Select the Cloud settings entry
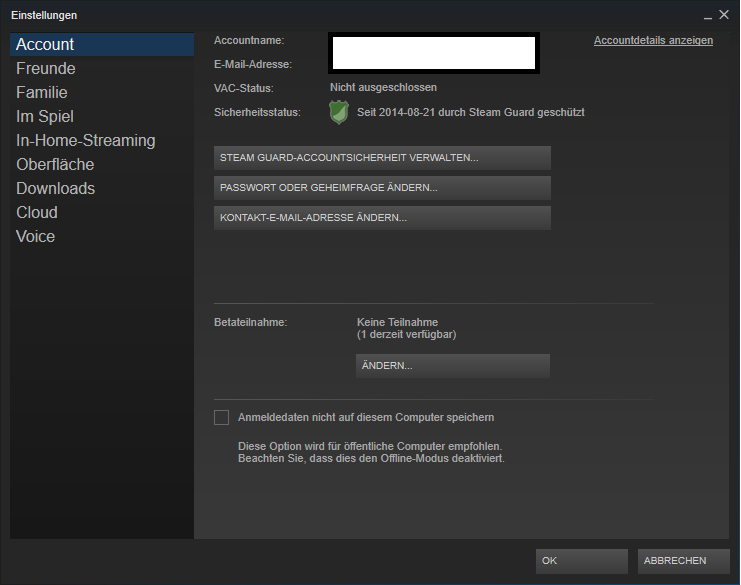The width and height of the screenshot is (741, 585). 37,212
